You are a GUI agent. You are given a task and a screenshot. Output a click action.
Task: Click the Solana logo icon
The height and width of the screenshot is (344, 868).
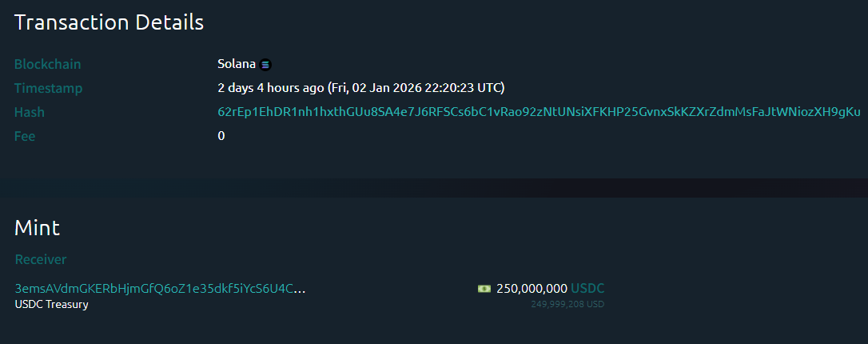click(265, 65)
